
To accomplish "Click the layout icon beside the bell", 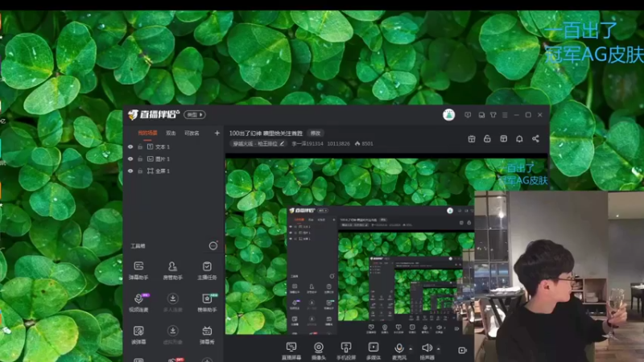I will click(x=504, y=138).
